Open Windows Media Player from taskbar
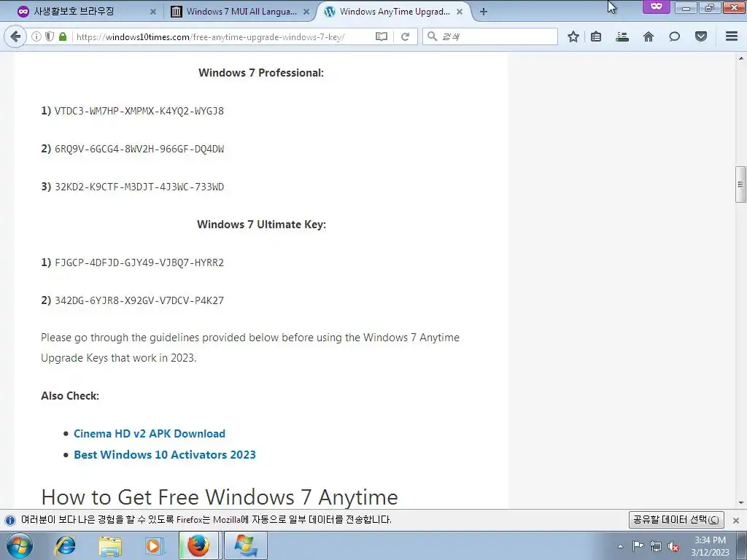This screenshot has height=560, width=747. pos(153,546)
